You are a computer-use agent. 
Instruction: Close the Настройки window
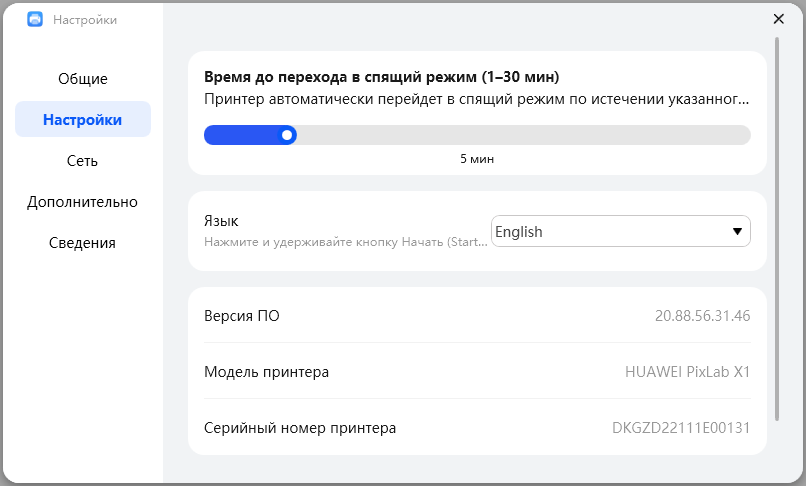[x=779, y=18]
